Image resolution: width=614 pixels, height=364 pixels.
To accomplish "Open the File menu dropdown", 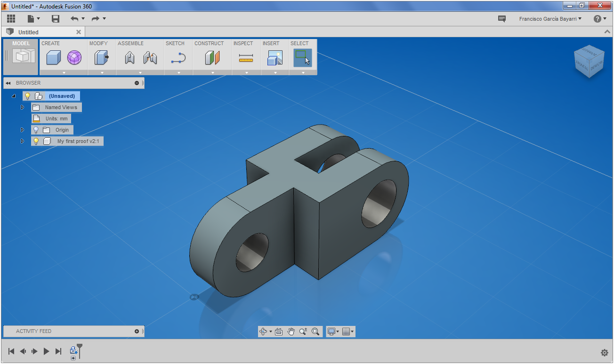I will point(33,19).
